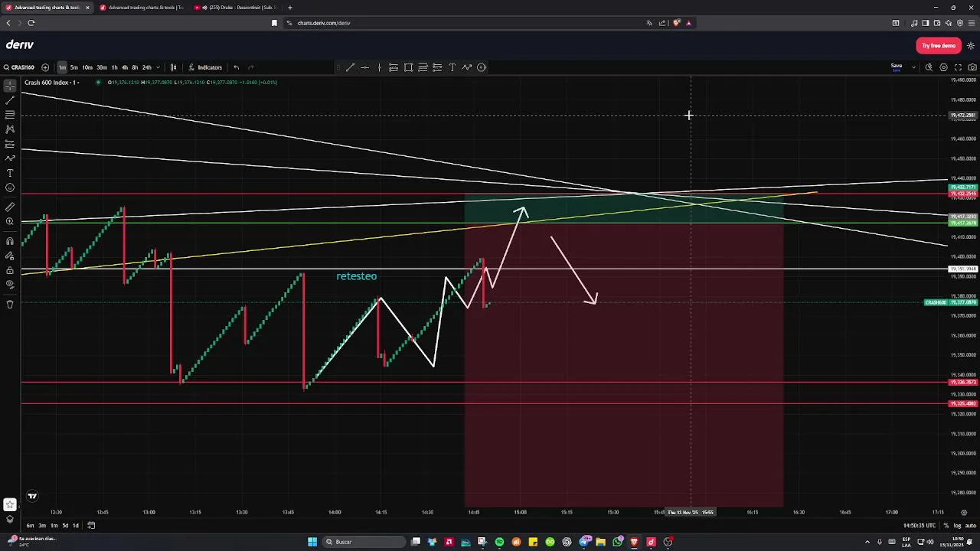Expand the timeframe interval dropdown
The width and height of the screenshot is (980, 551).
tap(158, 67)
